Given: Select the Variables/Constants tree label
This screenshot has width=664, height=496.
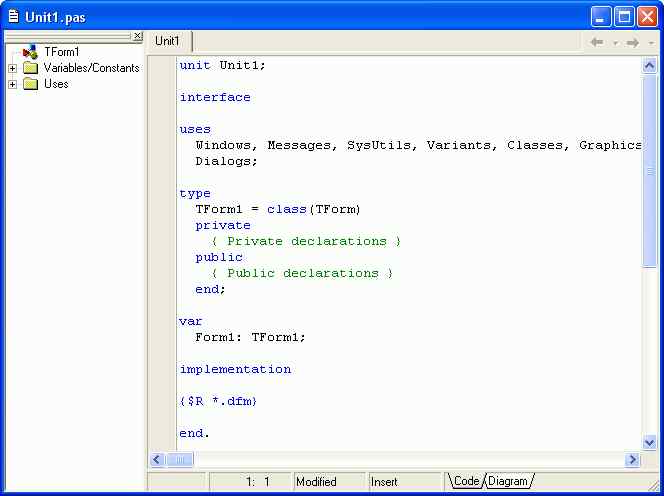Looking at the screenshot, I should (91, 68).
